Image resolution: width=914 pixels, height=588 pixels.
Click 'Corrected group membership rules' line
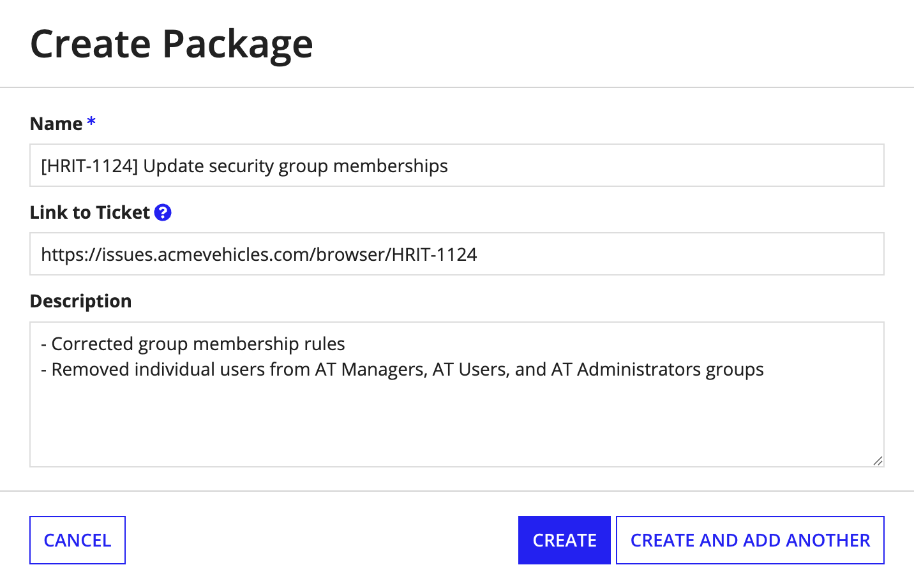193,344
